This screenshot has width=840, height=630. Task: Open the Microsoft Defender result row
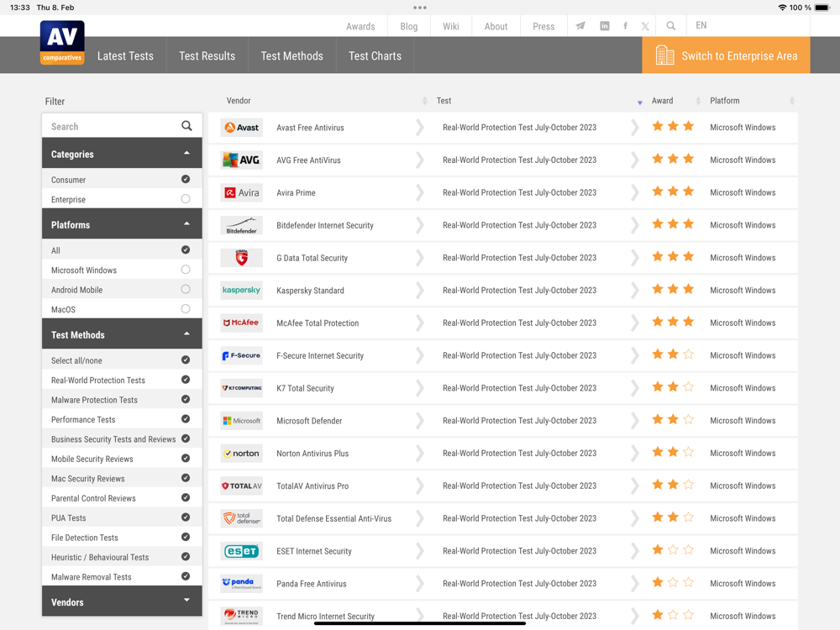[503, 421]
